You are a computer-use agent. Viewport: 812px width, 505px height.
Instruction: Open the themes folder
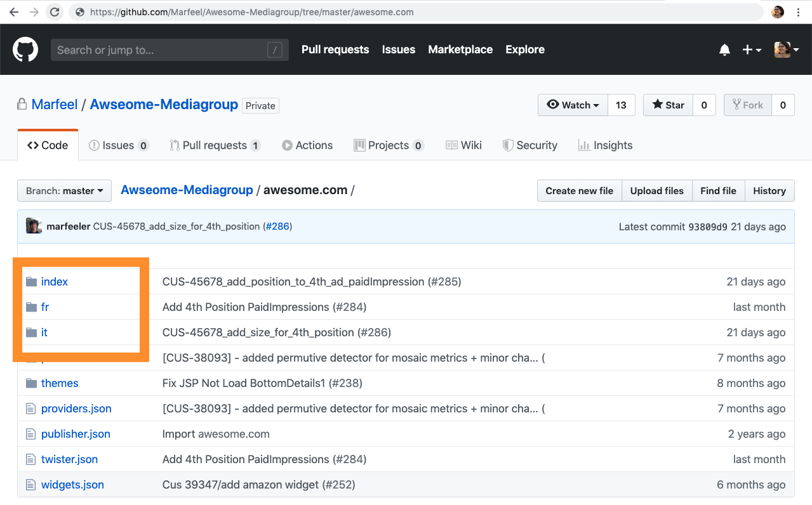pyautogui.click(x=60, y=383)
